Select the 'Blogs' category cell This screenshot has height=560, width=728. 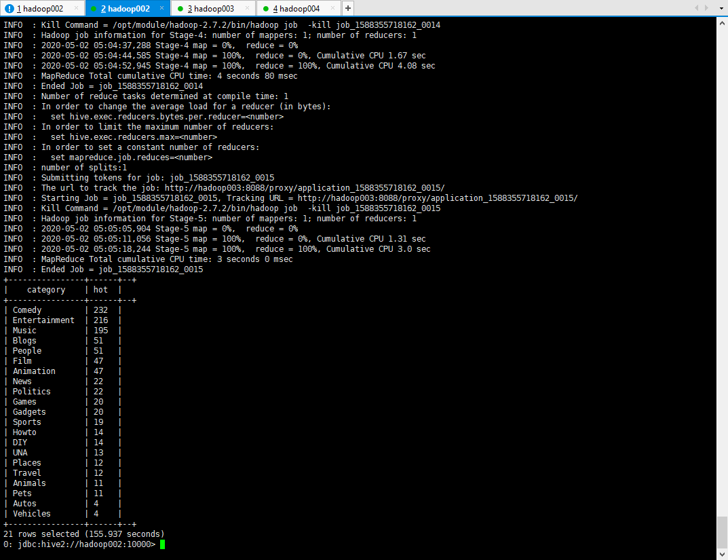pyautogui.click(x=24, y=341)
